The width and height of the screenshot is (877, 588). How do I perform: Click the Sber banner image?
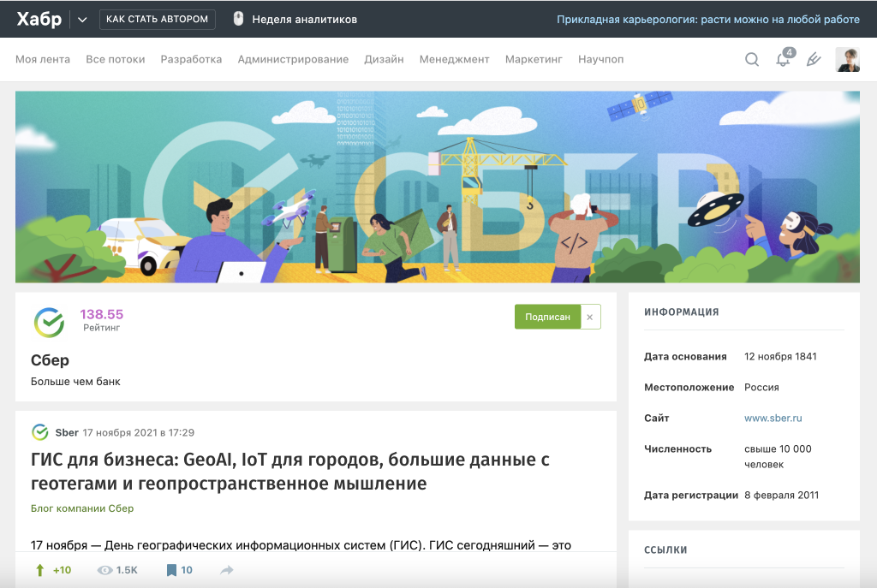pos(437,187)
